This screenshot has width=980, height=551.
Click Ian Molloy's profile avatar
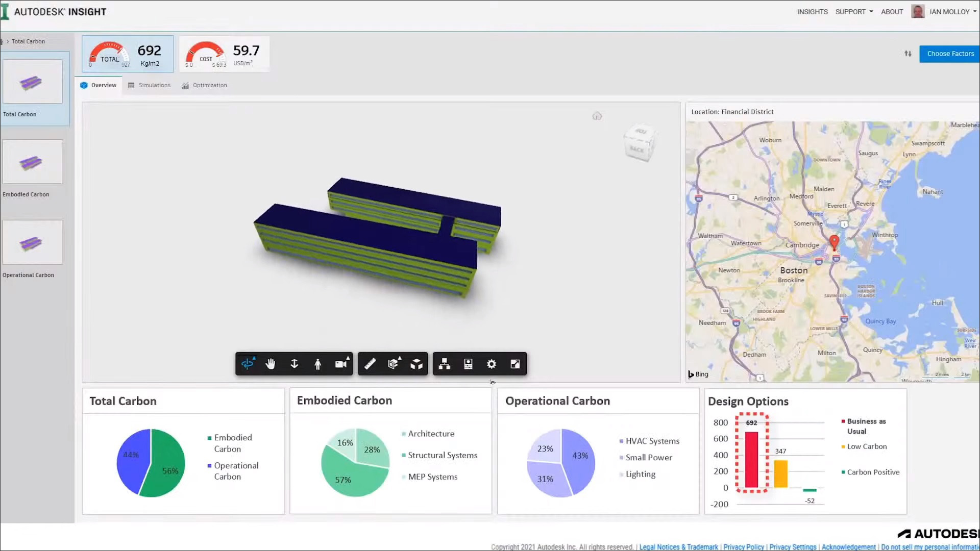click(x=918, y=11)
